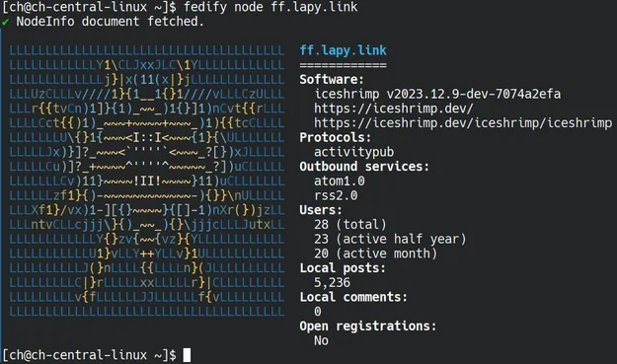Image resolution: width=617 pixels, height=364 pixels.
Task: Click the ASCII art server logo
Action: pyautogui.click(x=147, y=181)
